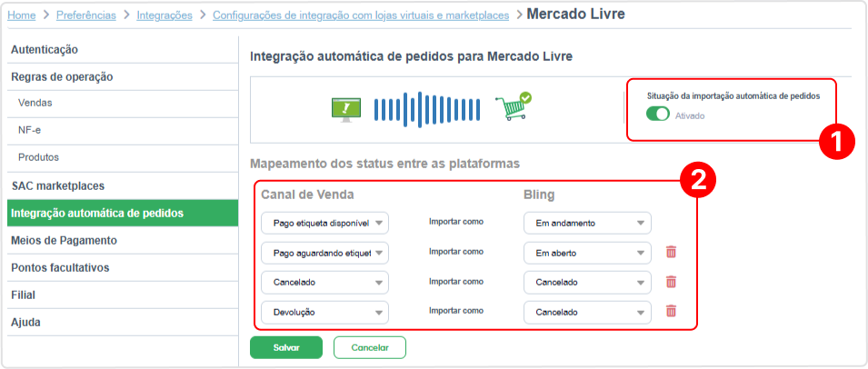868x369 pixels.
Task: Open Preferências breadcrumb link
Action: point(86,15)
